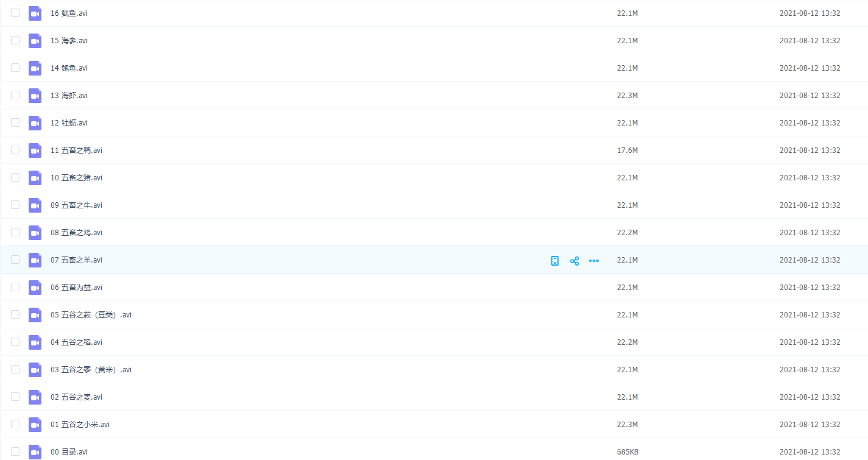Click the video icon beside 16 鱿鱼.avi

(35, 13)
